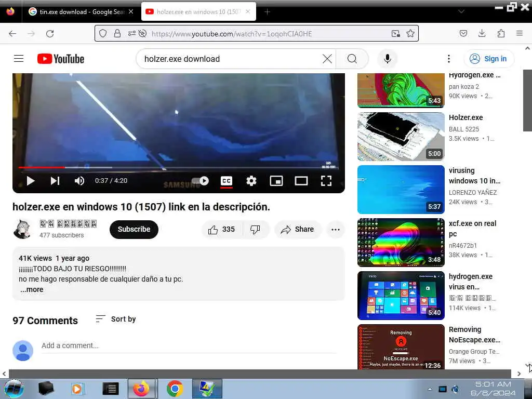
Task: Bookmark this page with star
Action: 410,33
